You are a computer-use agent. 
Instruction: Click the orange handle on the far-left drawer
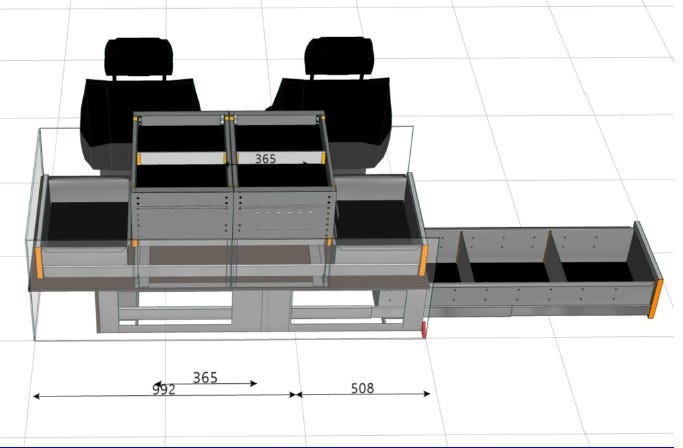(39, 262)
